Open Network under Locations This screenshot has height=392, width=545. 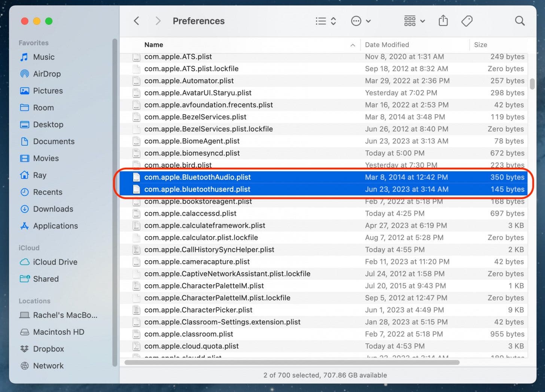pyautogui.click(x=48, y=365)
